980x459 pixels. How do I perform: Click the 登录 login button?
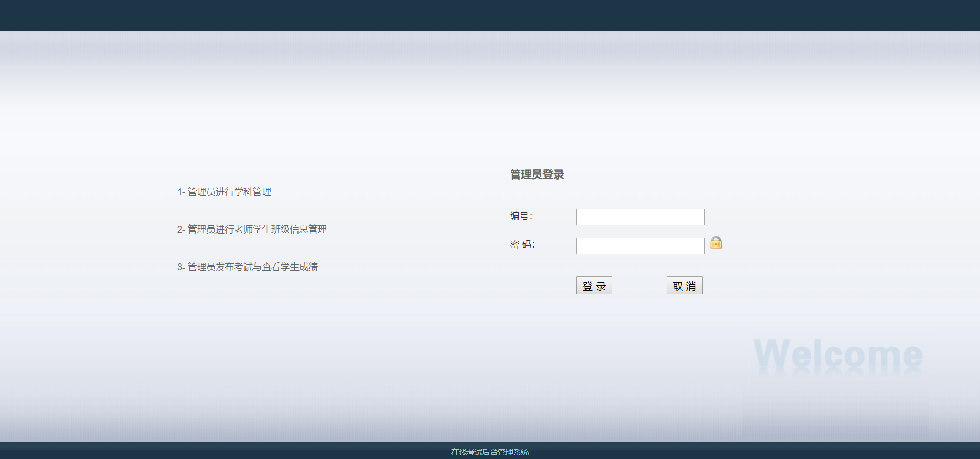[x=594, y=286]
